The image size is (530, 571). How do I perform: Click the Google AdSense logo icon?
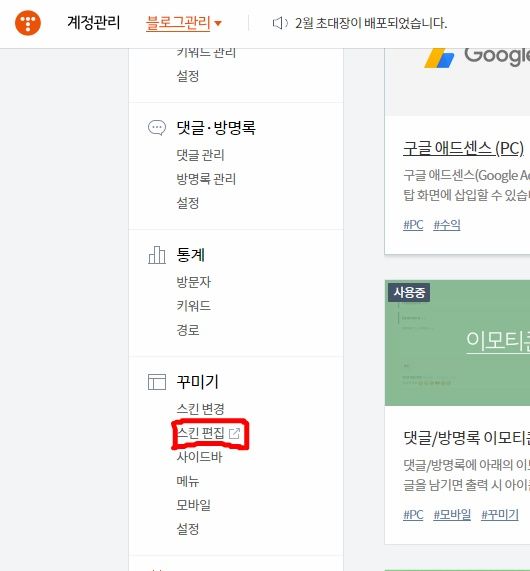439,58
